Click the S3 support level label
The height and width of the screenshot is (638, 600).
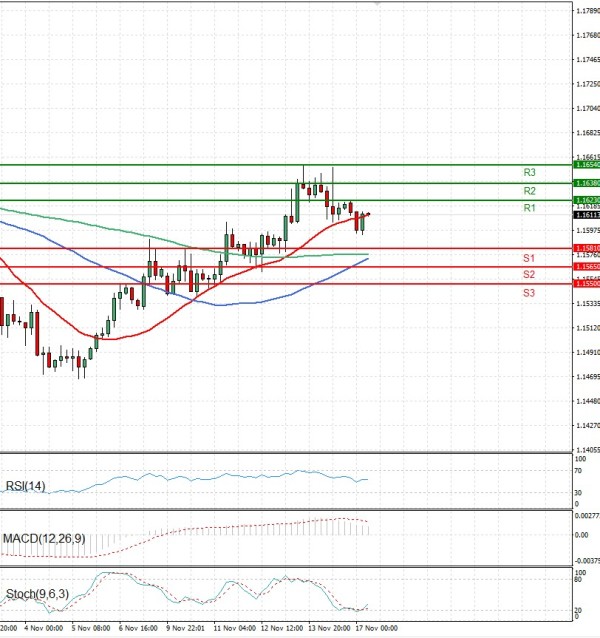tap(529, 292)
